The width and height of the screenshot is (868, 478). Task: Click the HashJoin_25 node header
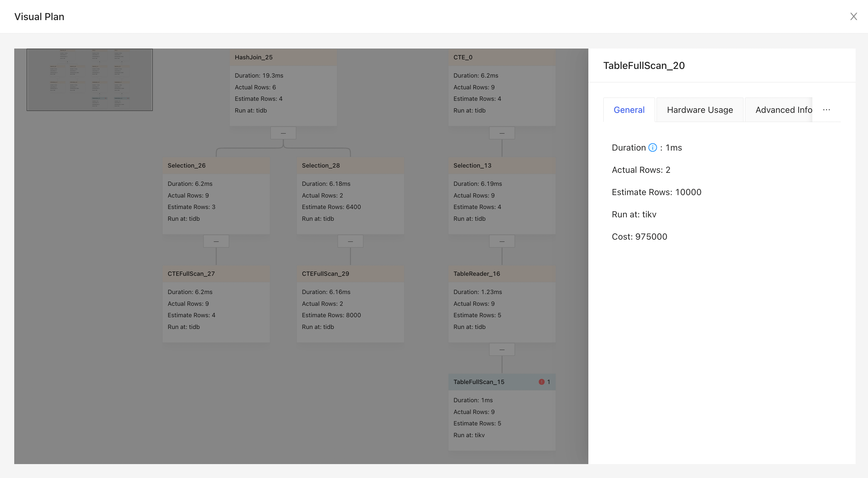[x=283, y=57]
